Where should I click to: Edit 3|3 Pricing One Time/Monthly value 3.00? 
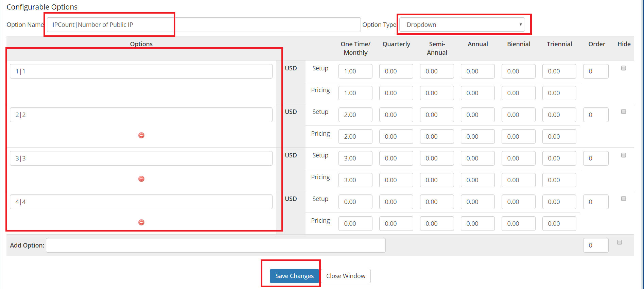click(355, 180)
